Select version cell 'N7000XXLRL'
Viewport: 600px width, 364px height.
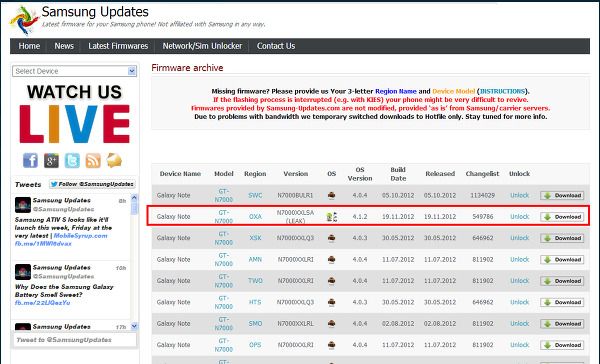295,324
